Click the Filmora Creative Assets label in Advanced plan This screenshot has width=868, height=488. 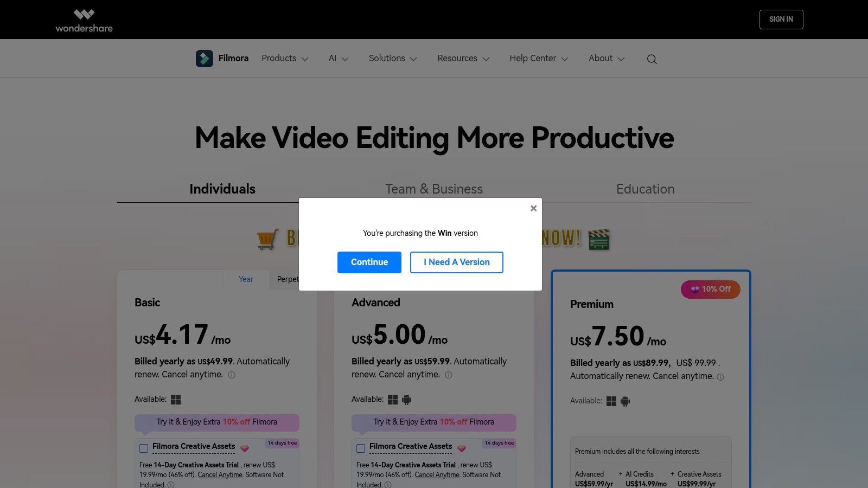[411, 446]
